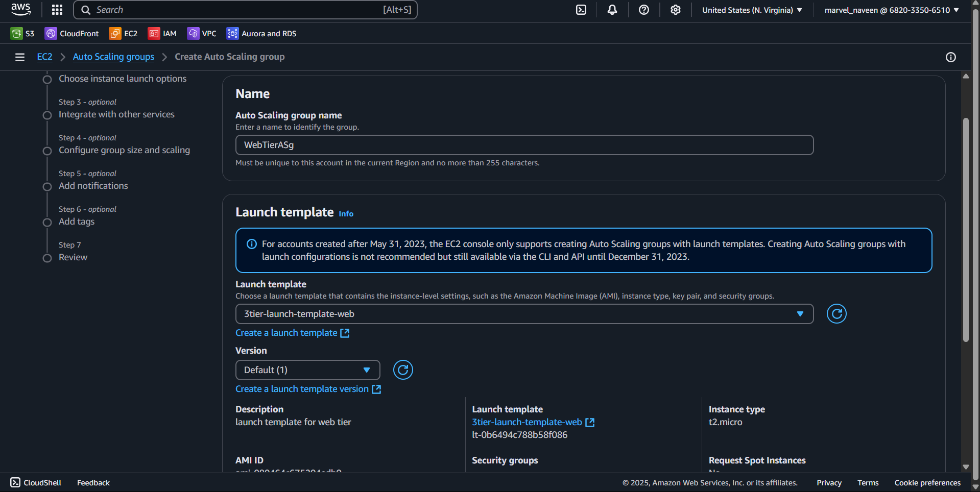
Task: Open CloudShell icon in the footer
Action: tap(15, 482)
